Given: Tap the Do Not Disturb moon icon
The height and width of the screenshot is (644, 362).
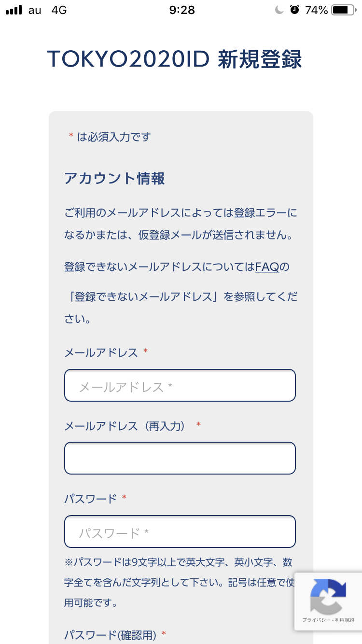Looking at the screenshot, I should coord(279,10).
